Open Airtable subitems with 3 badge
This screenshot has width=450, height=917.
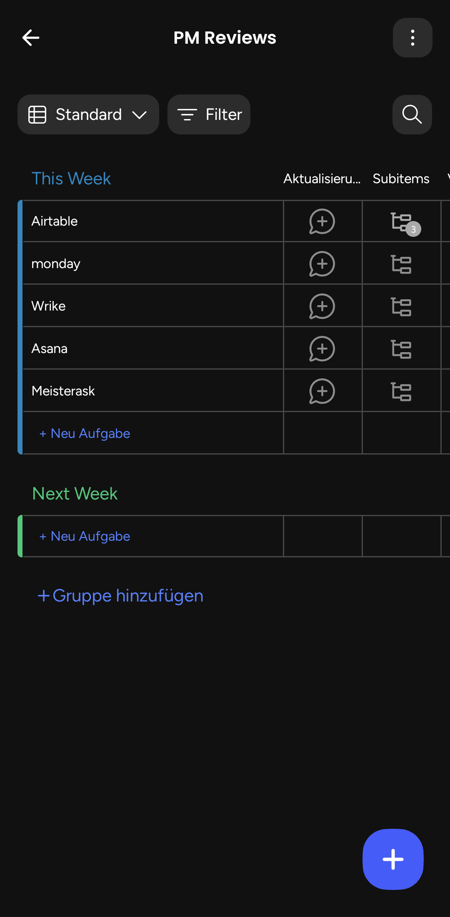tap(403, 223)
